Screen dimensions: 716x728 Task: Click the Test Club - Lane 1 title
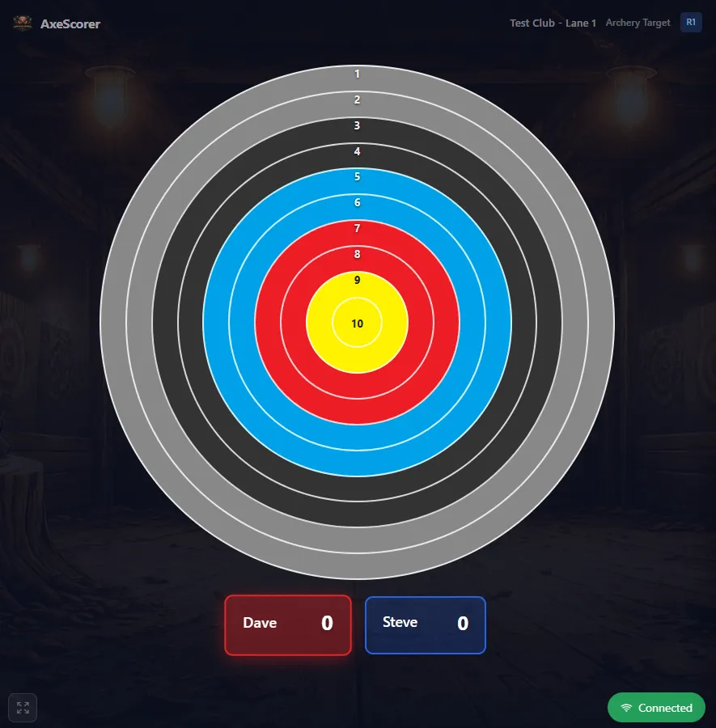553,23
